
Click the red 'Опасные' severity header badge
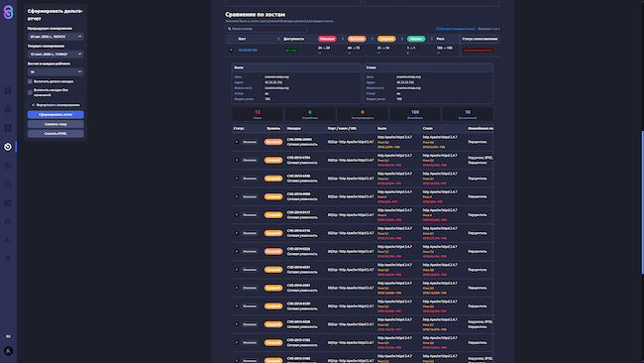tap(327, 39)
